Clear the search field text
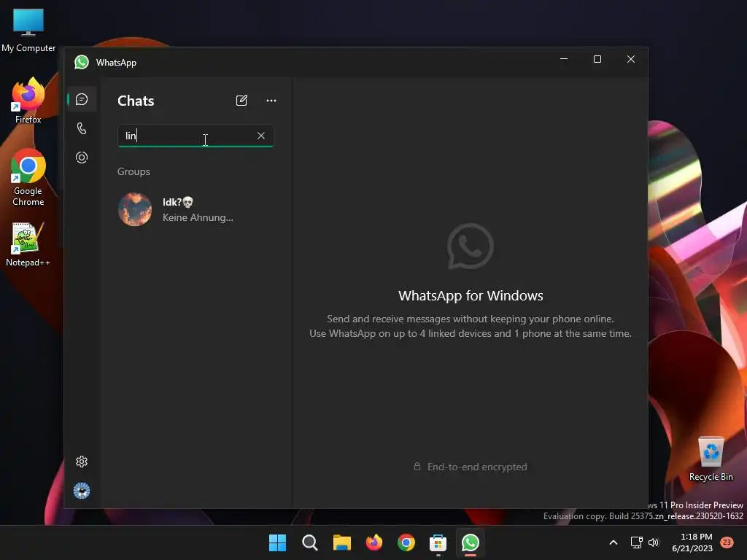Viewport: 747px width, 560px height. [261, 136]
